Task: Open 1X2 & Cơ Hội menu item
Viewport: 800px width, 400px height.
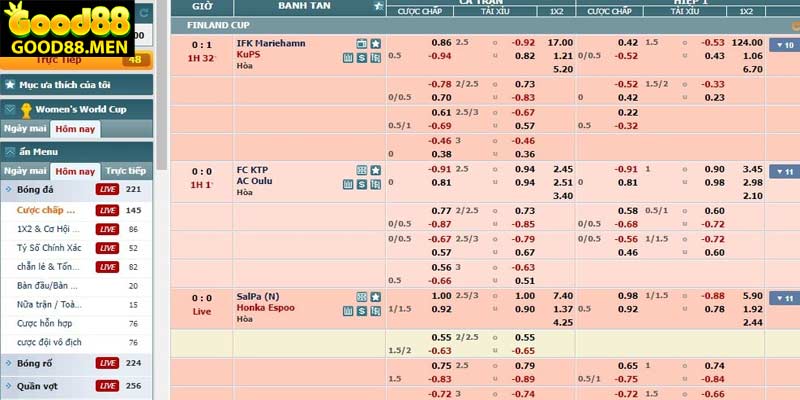Action: point(48,229)
